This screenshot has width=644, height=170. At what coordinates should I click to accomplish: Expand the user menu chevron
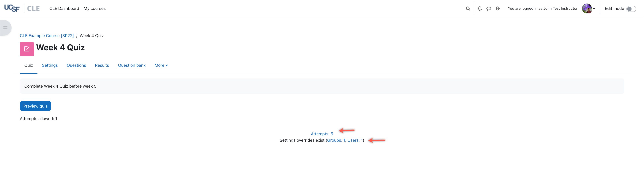click(x=594, y=9)
